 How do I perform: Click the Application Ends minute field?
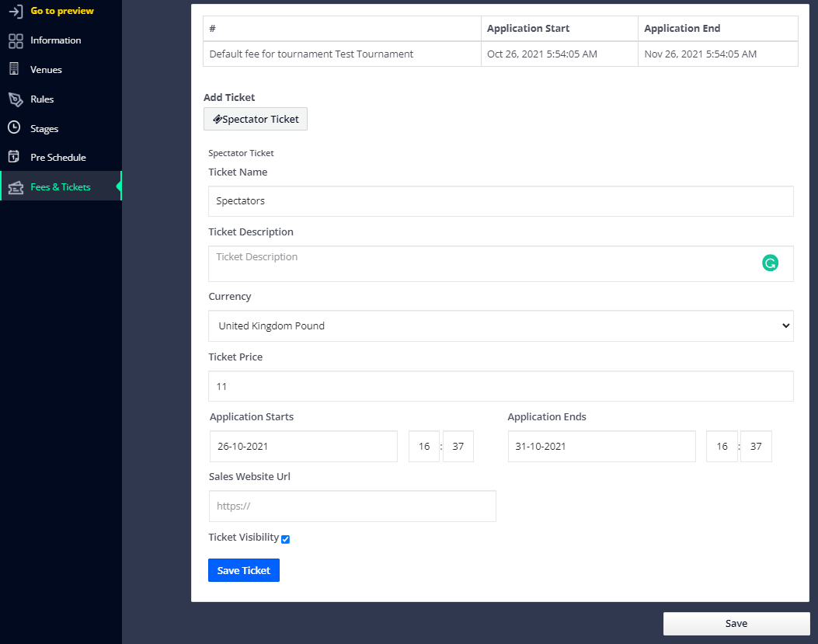coord(756,447)
